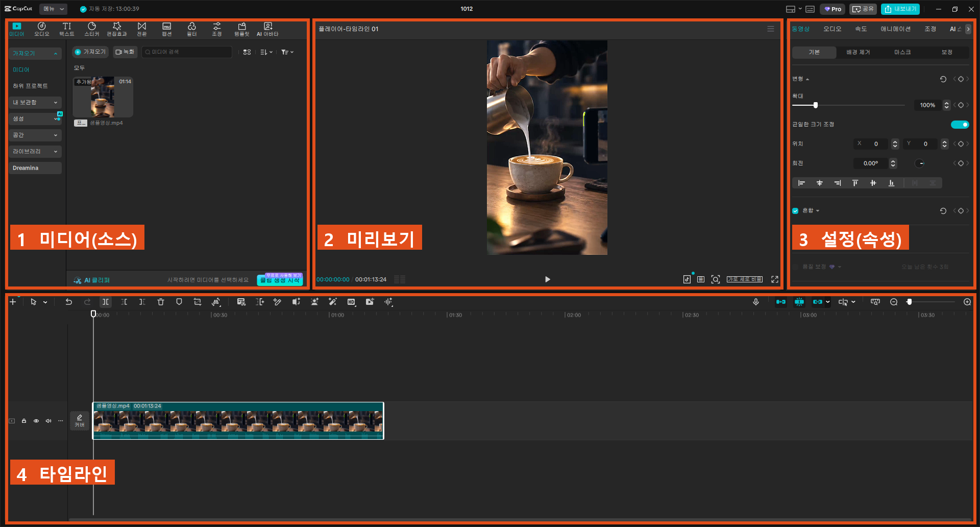Screen dimensions: 980x527
Task: Open the 전환 (Transition) panel icon
Action: point(142,29)
